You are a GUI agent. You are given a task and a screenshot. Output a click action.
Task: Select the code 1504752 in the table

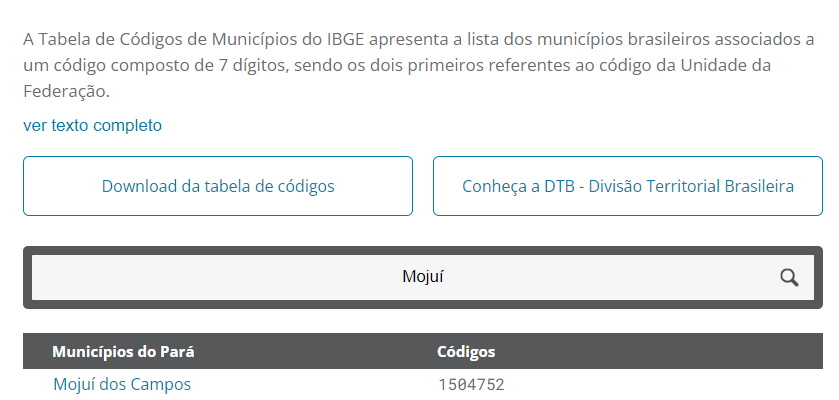[x=471, y=384]
